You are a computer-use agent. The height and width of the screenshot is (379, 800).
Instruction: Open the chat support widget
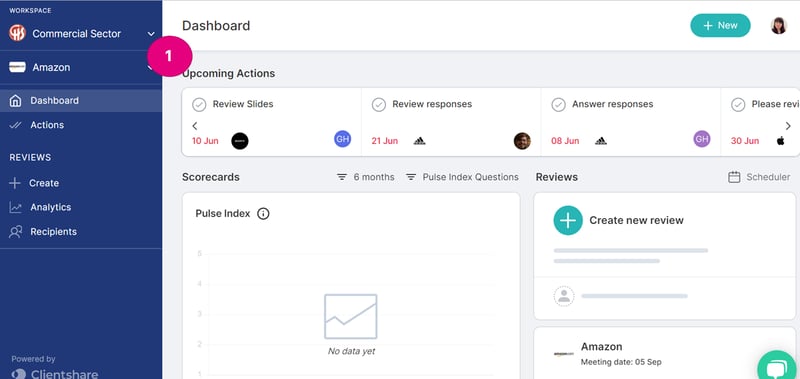[778, 368]
